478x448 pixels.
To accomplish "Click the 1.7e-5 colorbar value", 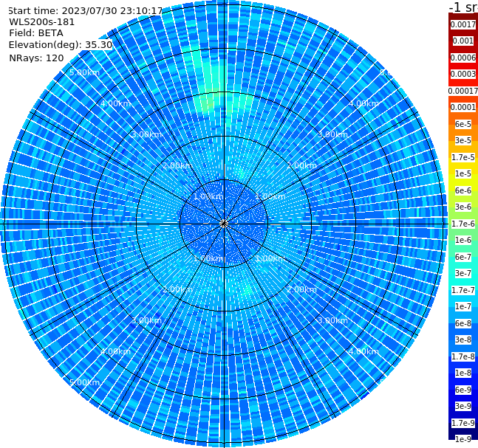I will pos(463,157).
